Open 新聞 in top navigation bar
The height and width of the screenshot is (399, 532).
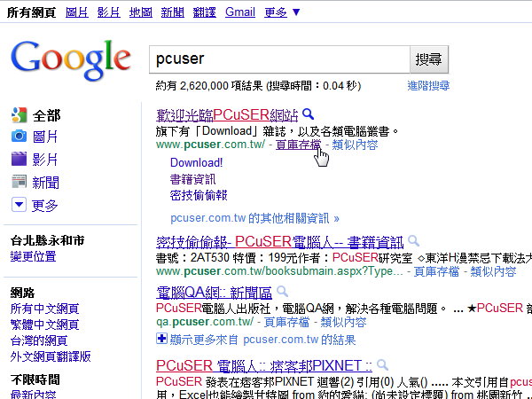pos(172,12)
